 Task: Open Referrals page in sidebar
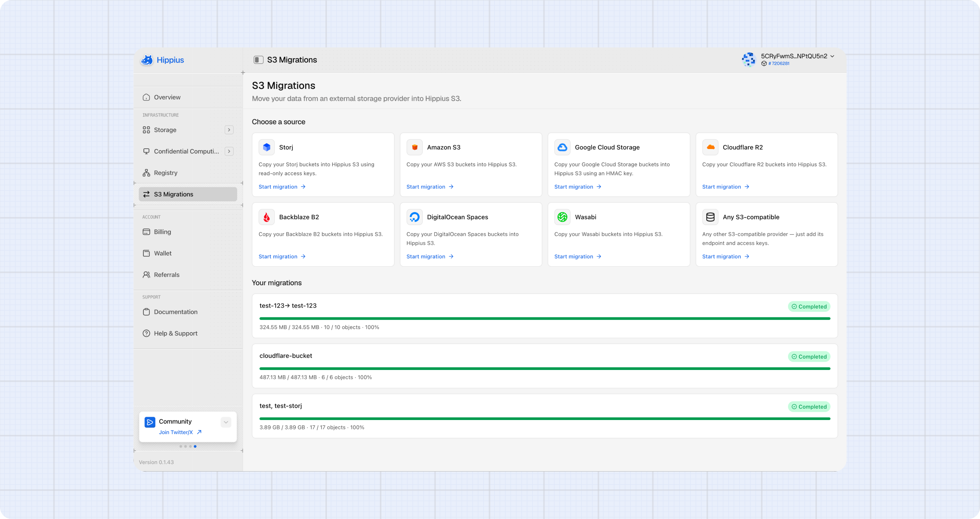pos(188,275)
